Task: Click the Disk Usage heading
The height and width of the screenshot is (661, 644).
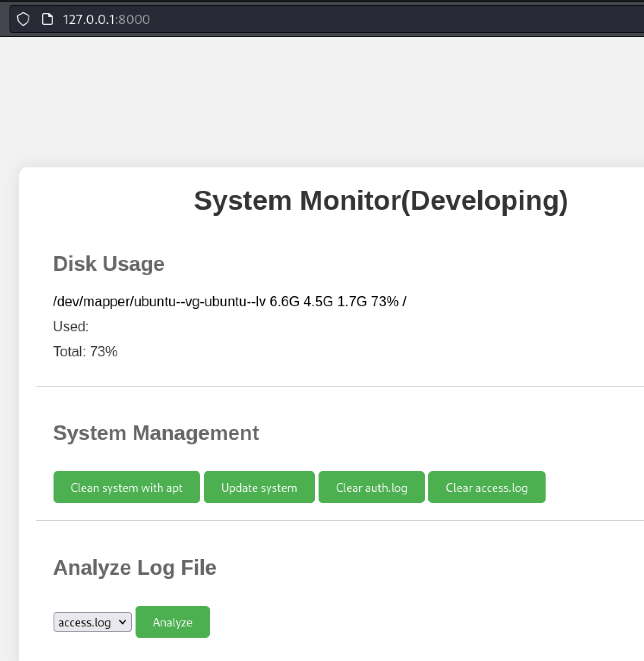Action: click(109, 264)
